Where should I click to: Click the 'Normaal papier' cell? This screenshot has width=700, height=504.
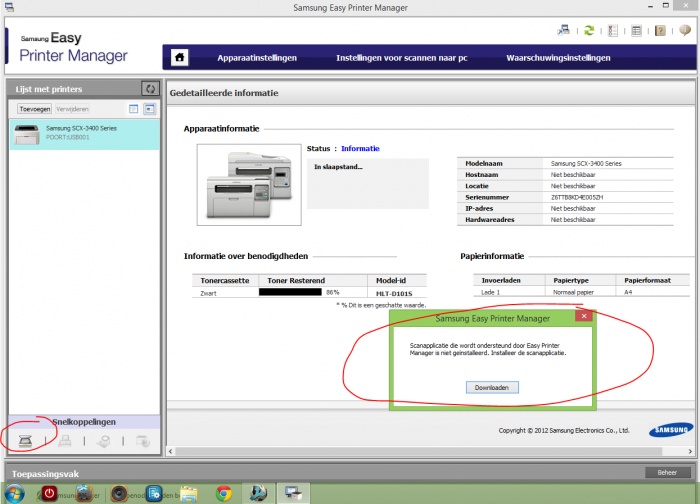pyautogui.click(x=573, y=292)
